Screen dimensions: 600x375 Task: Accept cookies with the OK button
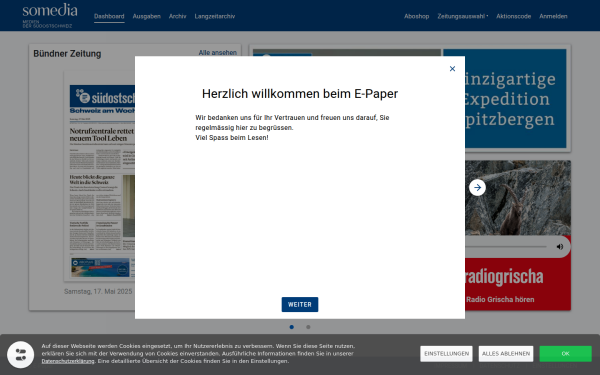pos(566,354)
